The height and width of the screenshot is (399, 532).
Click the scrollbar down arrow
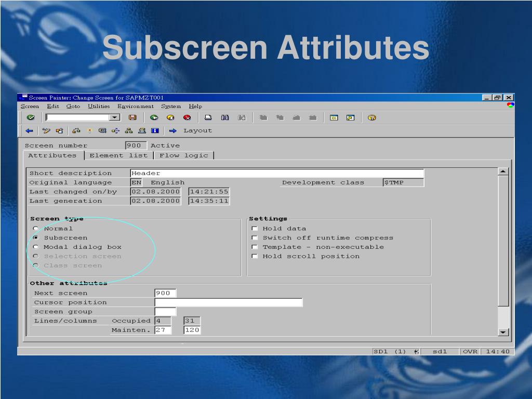503,332
